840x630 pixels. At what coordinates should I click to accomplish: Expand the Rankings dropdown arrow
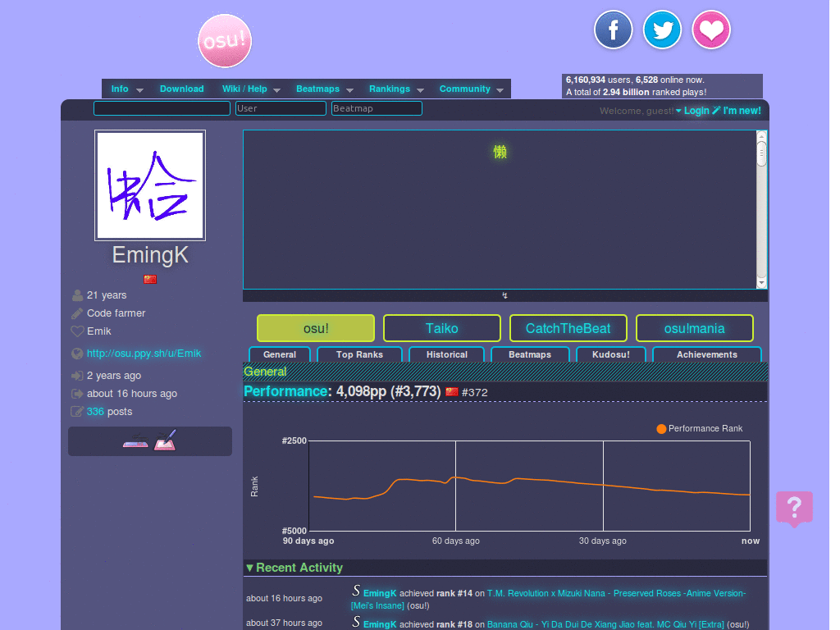[421, 90]
